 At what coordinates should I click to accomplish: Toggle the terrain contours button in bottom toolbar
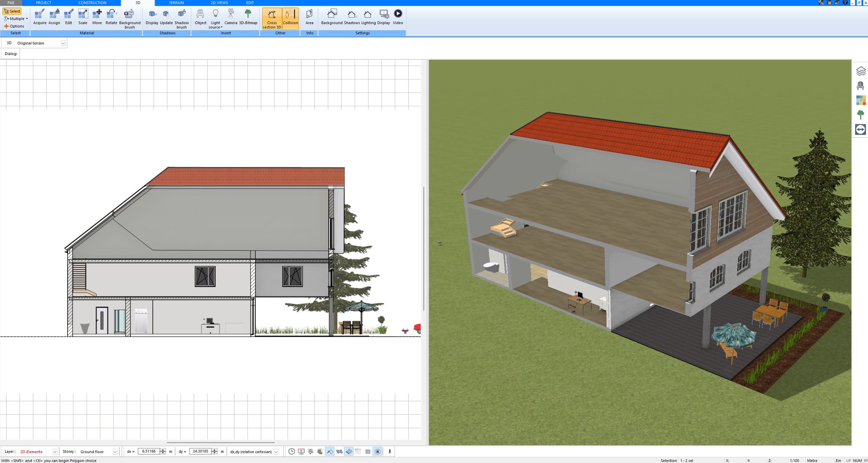tap(358, 451)
